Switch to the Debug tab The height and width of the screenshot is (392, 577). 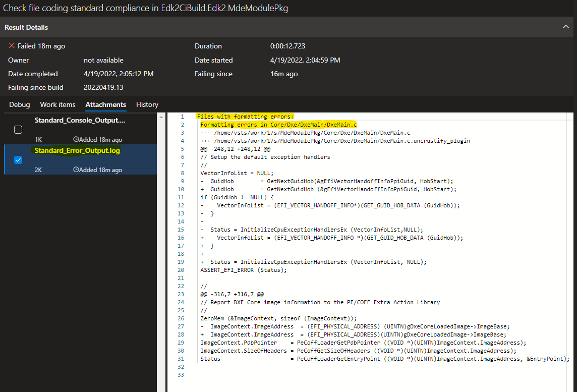point(20,104)
